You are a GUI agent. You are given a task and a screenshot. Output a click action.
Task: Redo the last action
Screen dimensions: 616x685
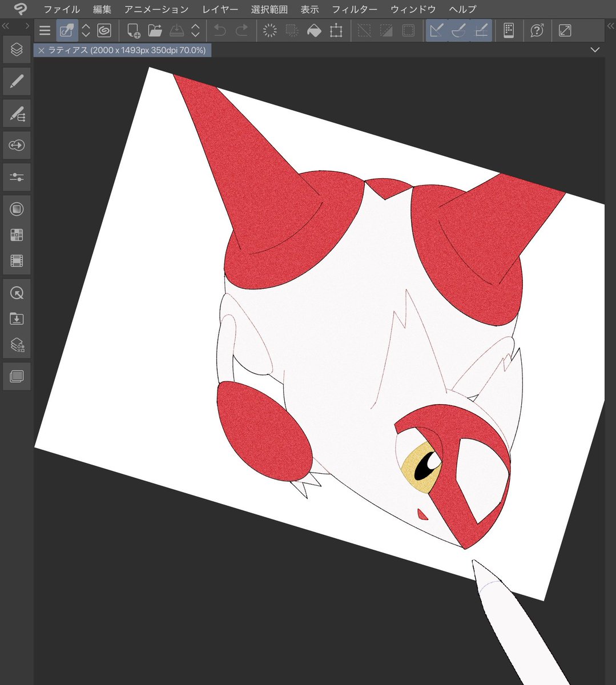242,30
